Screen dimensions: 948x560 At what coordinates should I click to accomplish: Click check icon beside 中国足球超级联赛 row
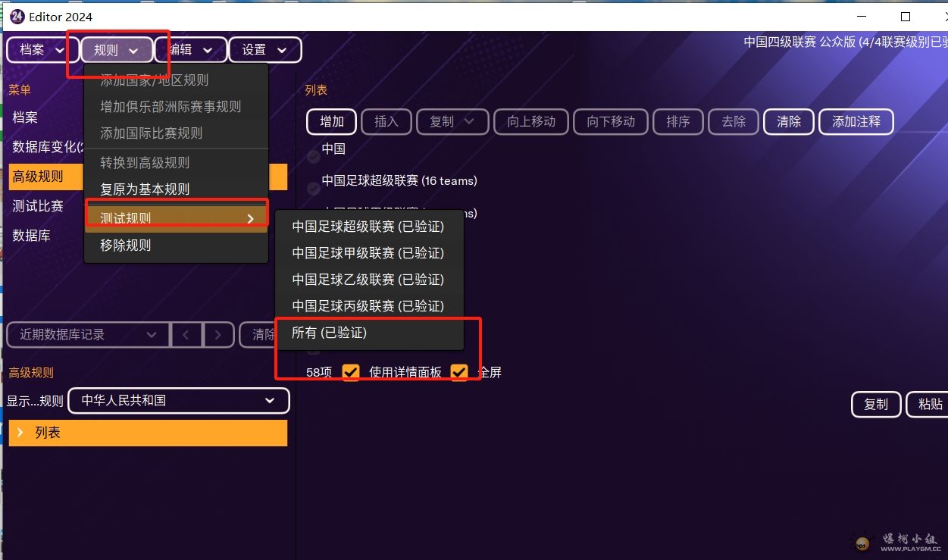313,188
